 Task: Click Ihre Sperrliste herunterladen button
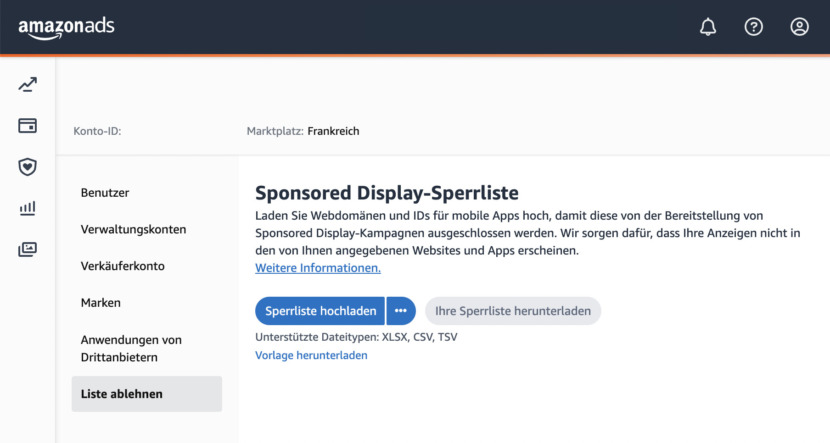click(x=513, y=311)
